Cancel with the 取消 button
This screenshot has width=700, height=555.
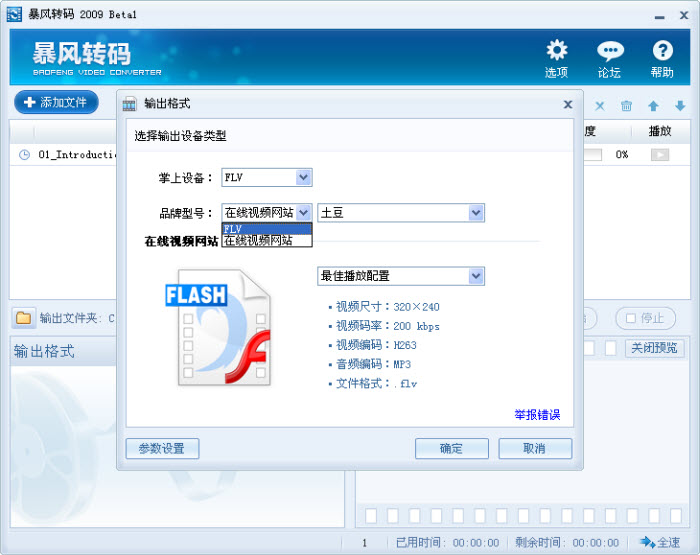pyautogui.click(x=535, y=448)
